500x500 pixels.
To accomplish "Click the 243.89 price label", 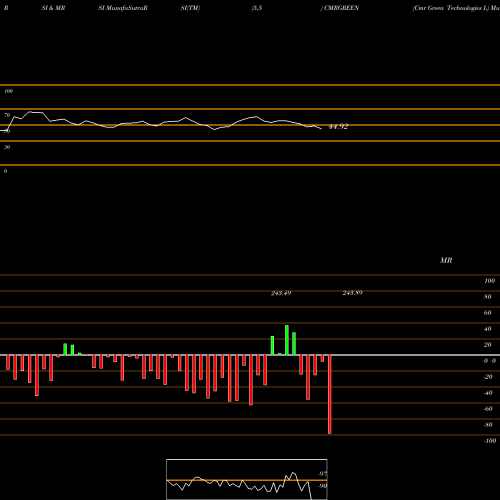I will (x=353, y=293).
